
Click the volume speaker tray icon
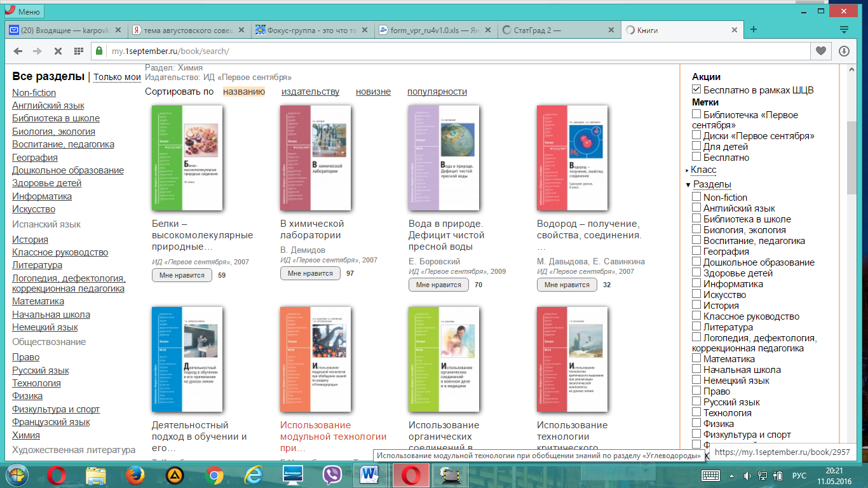[x=747, y=475]
